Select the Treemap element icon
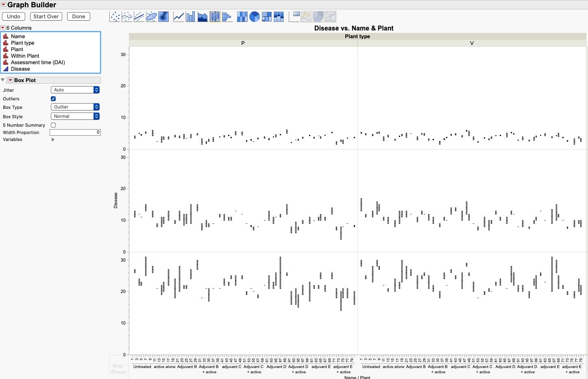This screenshot has width=588, height=379. pyautogui.click(x=267, y=16)
